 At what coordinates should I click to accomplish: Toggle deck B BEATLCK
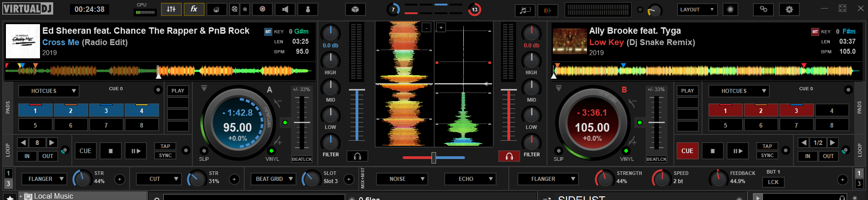[657, 159]
